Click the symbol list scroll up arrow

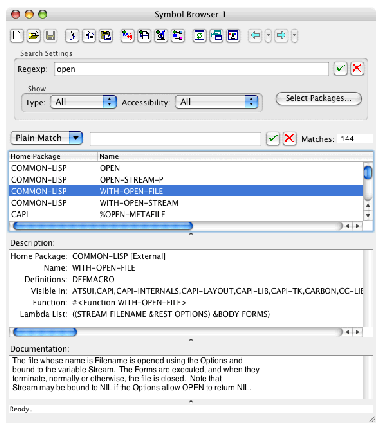click(368, 206)
